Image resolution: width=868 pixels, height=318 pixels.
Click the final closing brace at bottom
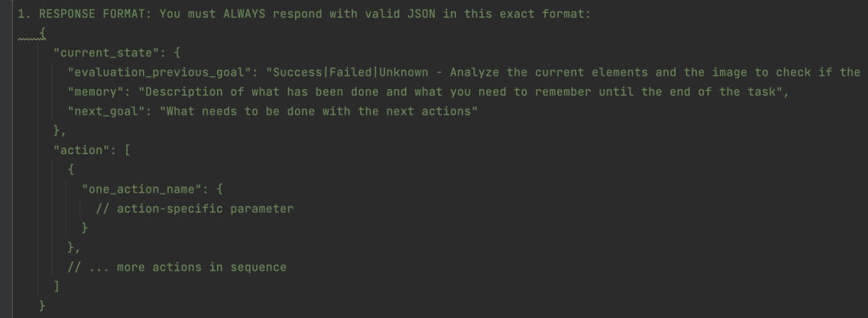click(x=43, y=306)
